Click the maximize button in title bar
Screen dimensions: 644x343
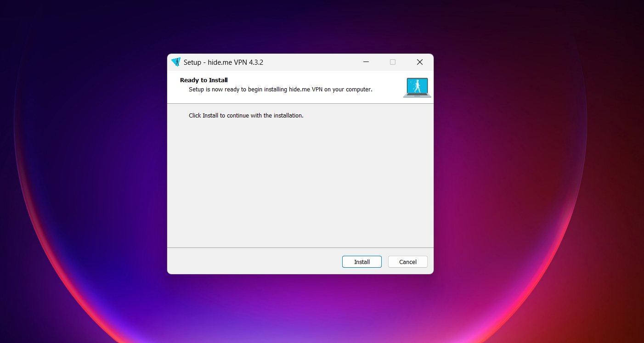(393, 62)
